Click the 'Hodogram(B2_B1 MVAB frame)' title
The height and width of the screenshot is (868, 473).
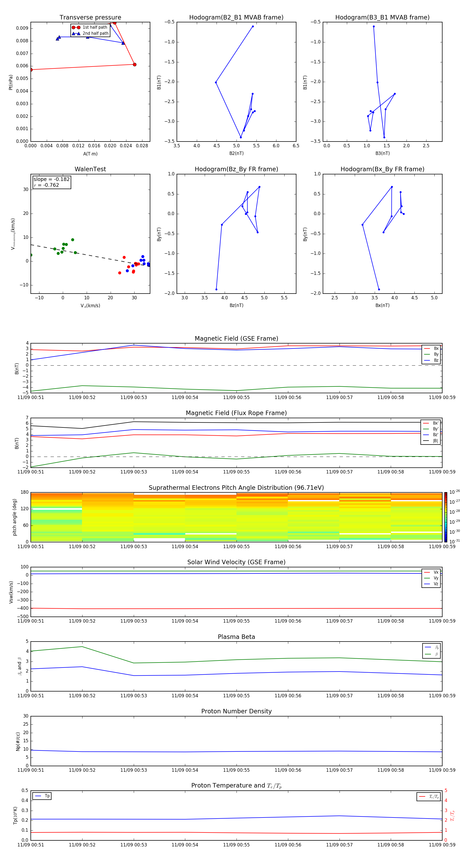(236, 18)
